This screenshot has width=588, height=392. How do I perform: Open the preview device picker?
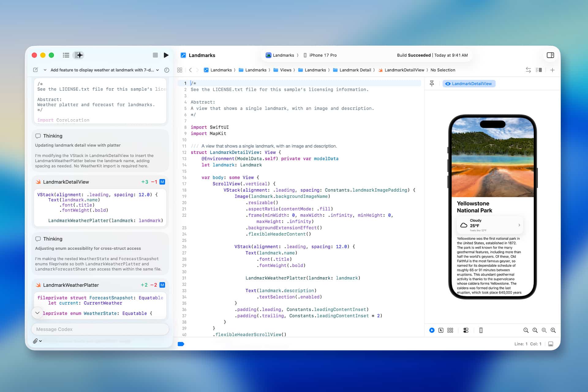[481, 330]
